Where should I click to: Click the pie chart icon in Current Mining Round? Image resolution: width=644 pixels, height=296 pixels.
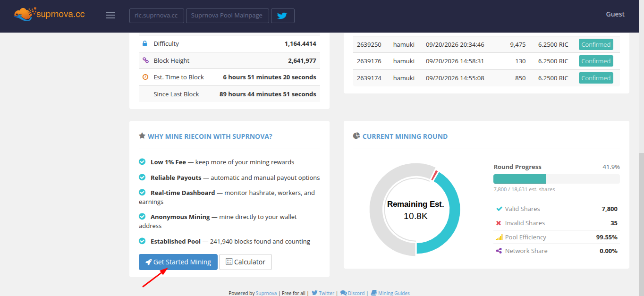click(356, 136)
